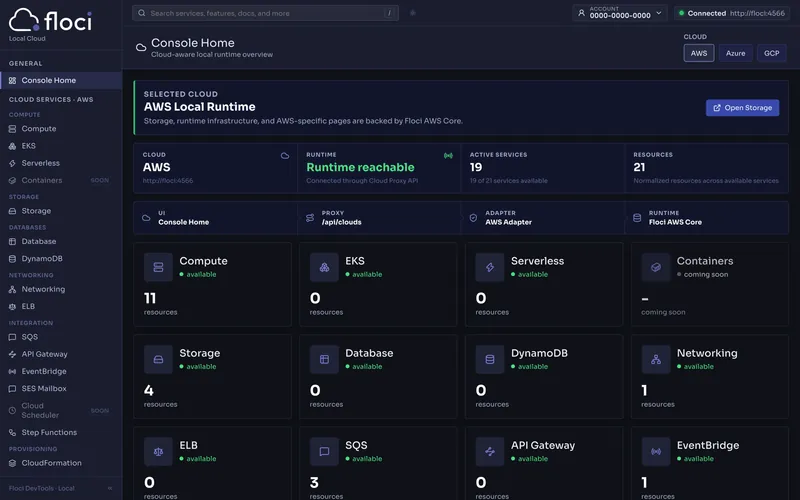Click the Compute card icon
This screenshot has height=500, width=800.
[158, 267]
